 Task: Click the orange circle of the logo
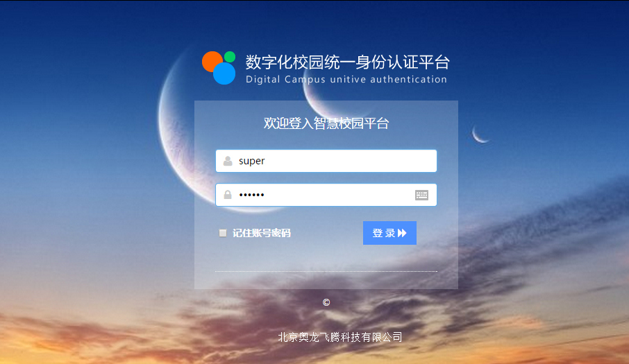coord(212,62)
